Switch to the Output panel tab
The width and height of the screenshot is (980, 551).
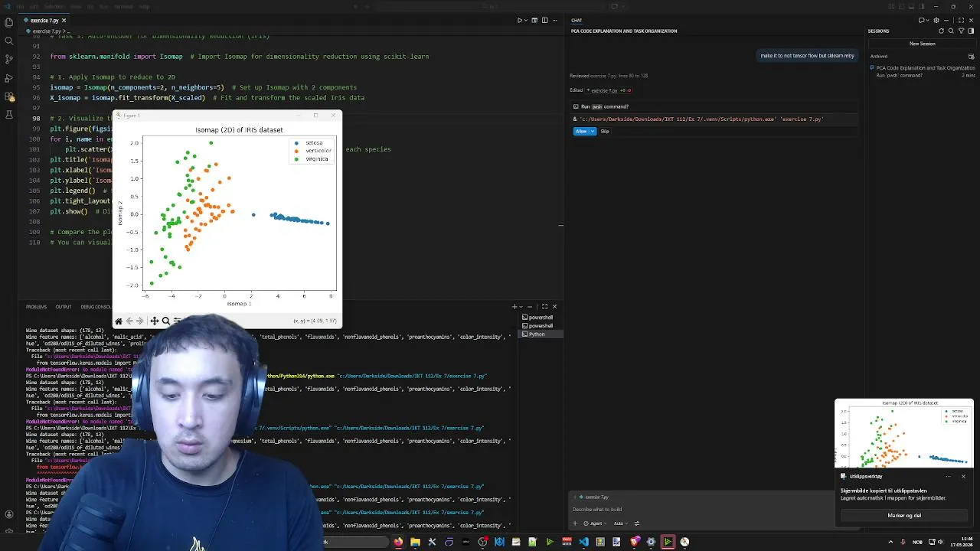64,307
